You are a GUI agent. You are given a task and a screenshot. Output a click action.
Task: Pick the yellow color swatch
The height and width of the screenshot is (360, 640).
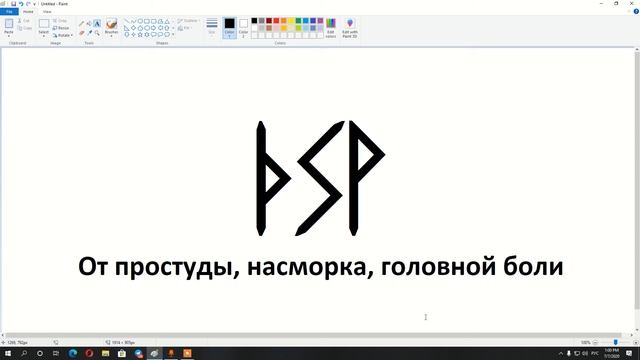(291, 20)
